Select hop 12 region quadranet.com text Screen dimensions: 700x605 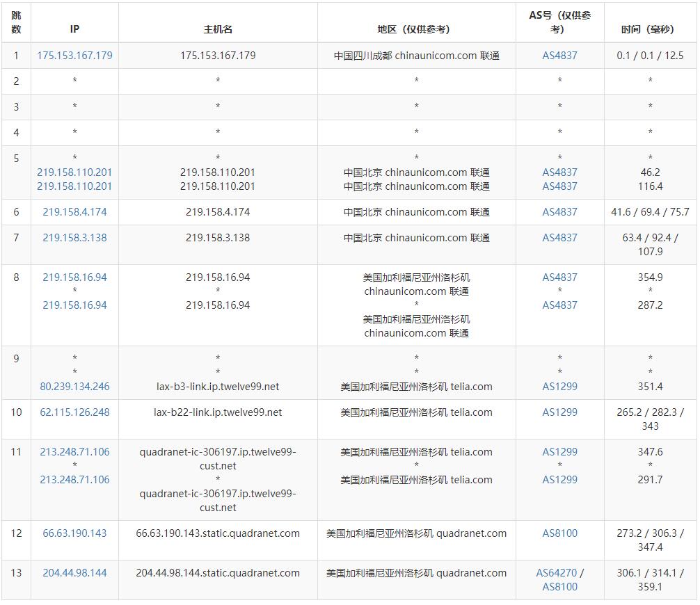pyautogui.click(x=472, y=533)
